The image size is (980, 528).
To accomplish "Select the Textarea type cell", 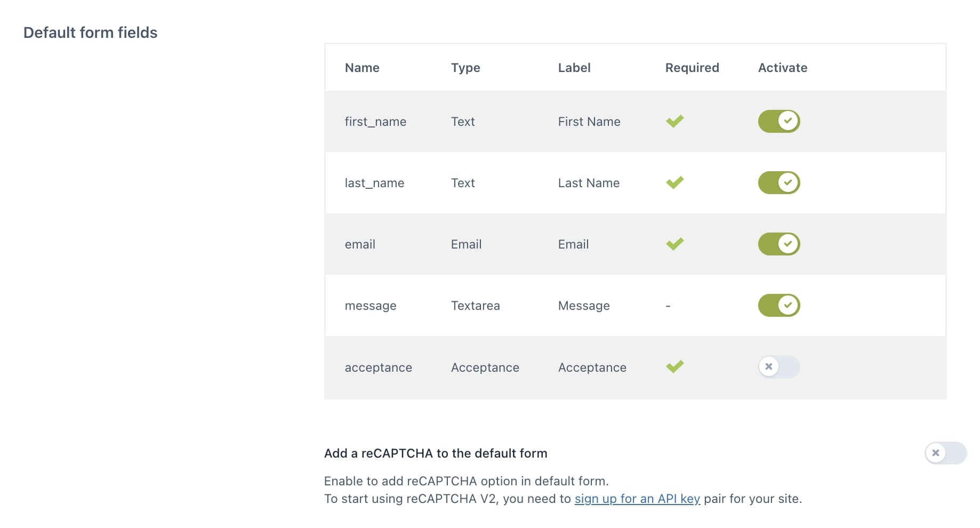I will [476, 306].
